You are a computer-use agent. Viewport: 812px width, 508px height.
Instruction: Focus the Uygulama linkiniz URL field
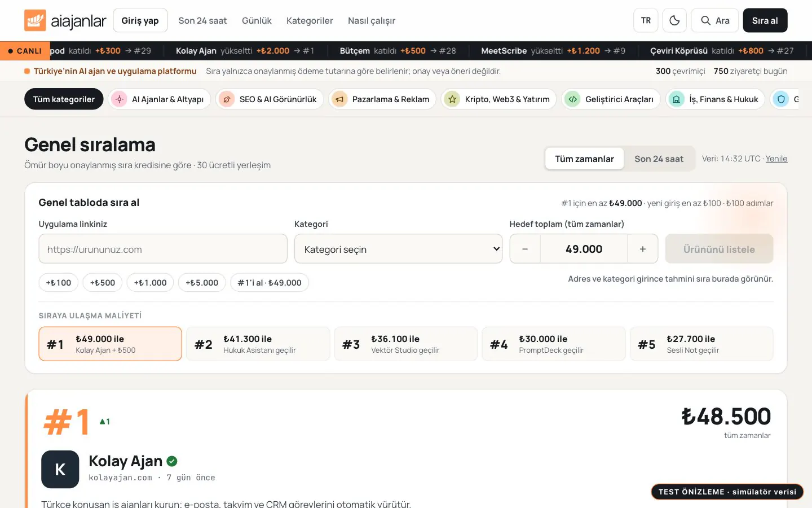pyautogui.click(x=163, y=249)
